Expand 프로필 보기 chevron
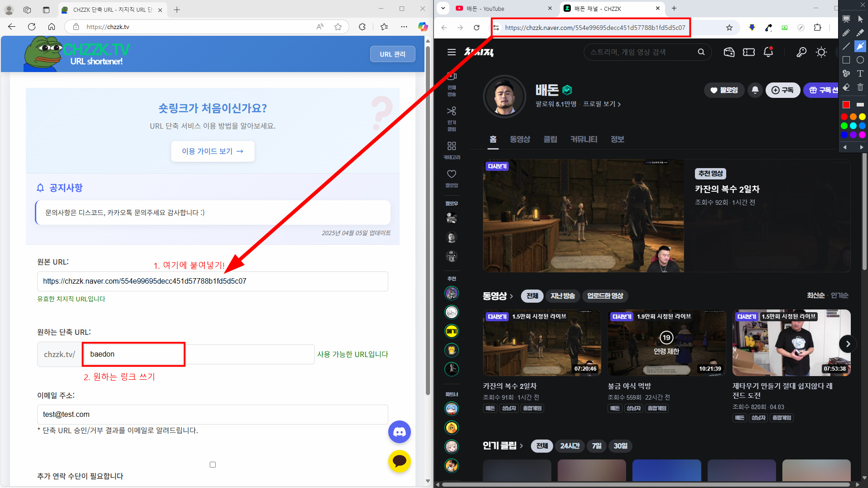The height and width of the screenshot is (488, 868). [619, 104]
